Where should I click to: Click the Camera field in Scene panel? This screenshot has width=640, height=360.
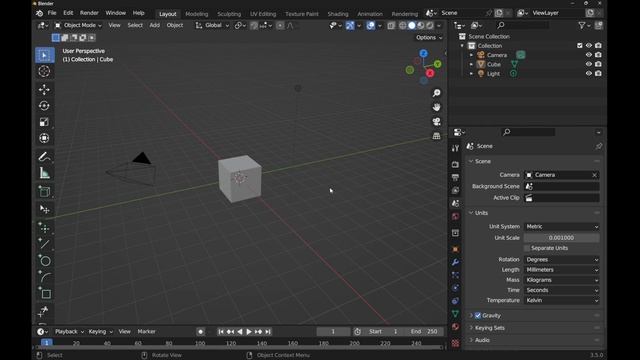pyautogui.click(x=562, y=175)
